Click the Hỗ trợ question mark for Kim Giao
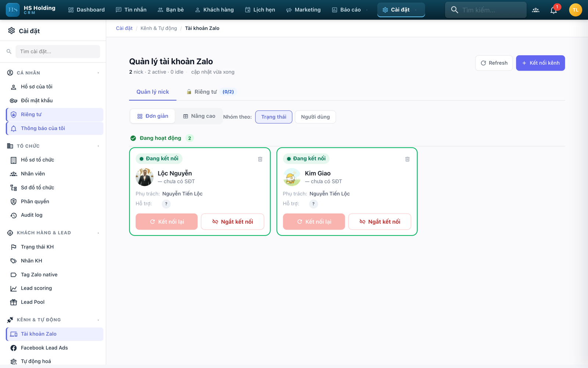This screenshot has height=368, width=588. coord(313,204)
